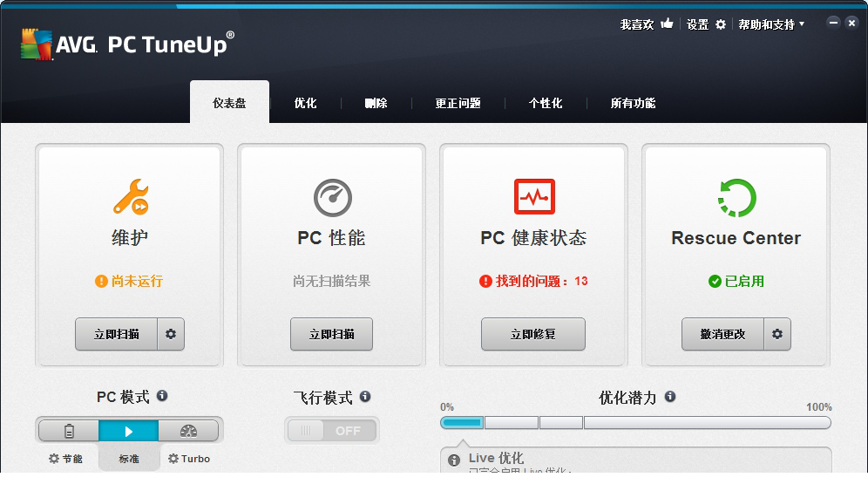868x491 pixels.
Task: Click the 尚未运行 status text
Action: click(137, 281)
